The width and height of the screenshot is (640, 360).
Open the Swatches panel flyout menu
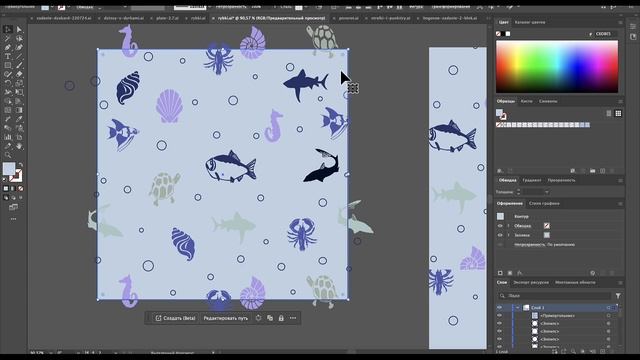620,101
